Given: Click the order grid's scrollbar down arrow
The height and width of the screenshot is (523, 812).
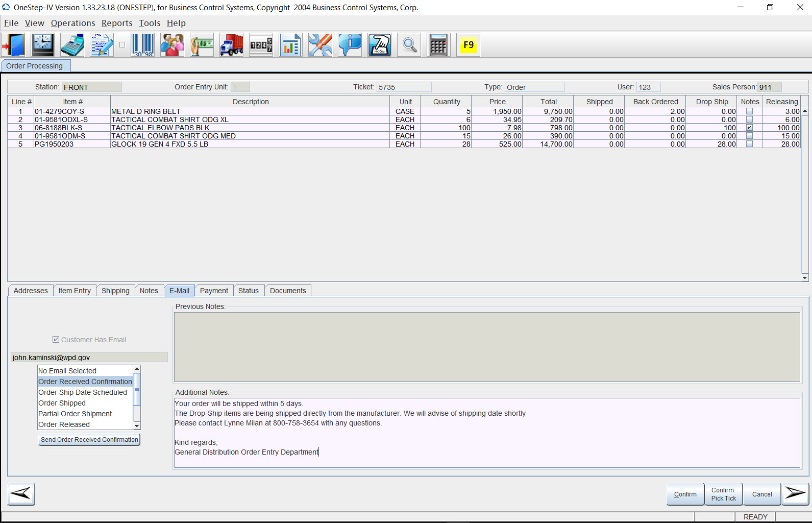Looking at the screenshot, I should pyautogui.click(x=805, y=277).
